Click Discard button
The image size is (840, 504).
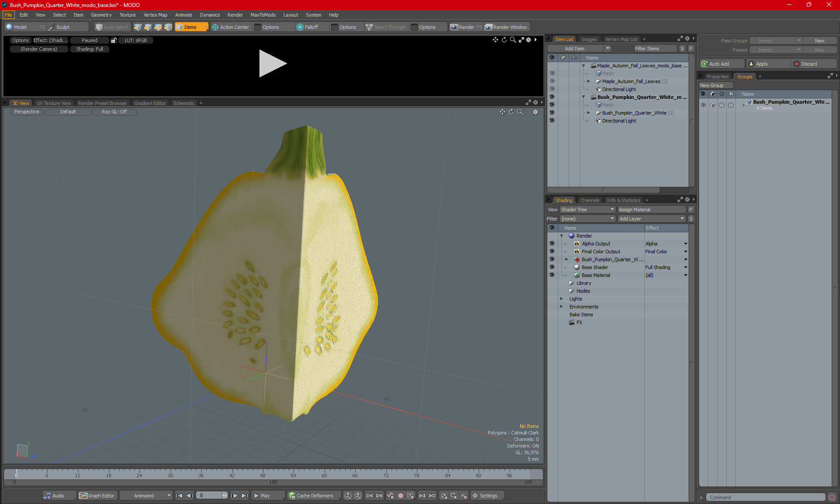click(x=814, y=64)
